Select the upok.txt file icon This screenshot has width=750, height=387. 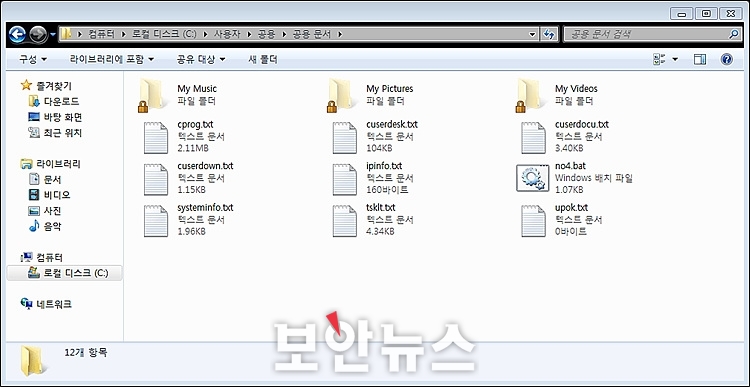pos(533,221)
